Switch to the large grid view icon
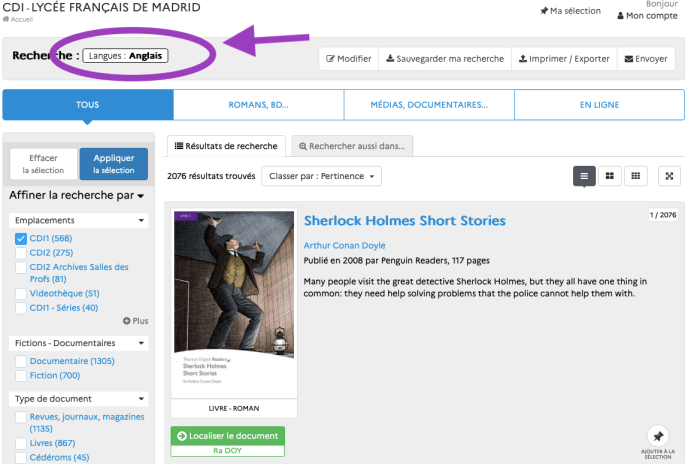The width and height of the screenshot is (700, 464). coord(609,176)
